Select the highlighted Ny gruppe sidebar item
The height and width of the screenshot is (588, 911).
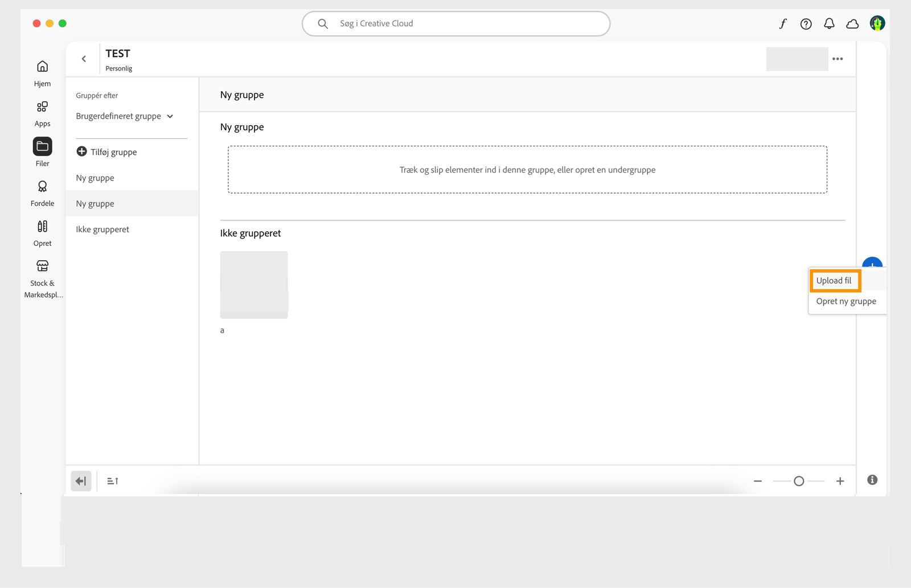[x=132, y=203]
